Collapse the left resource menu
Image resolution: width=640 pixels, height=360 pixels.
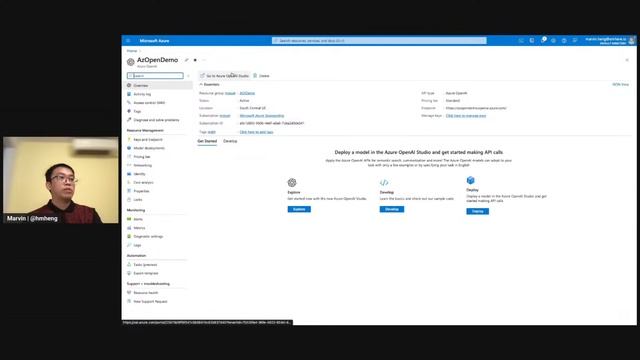point(188,76)
